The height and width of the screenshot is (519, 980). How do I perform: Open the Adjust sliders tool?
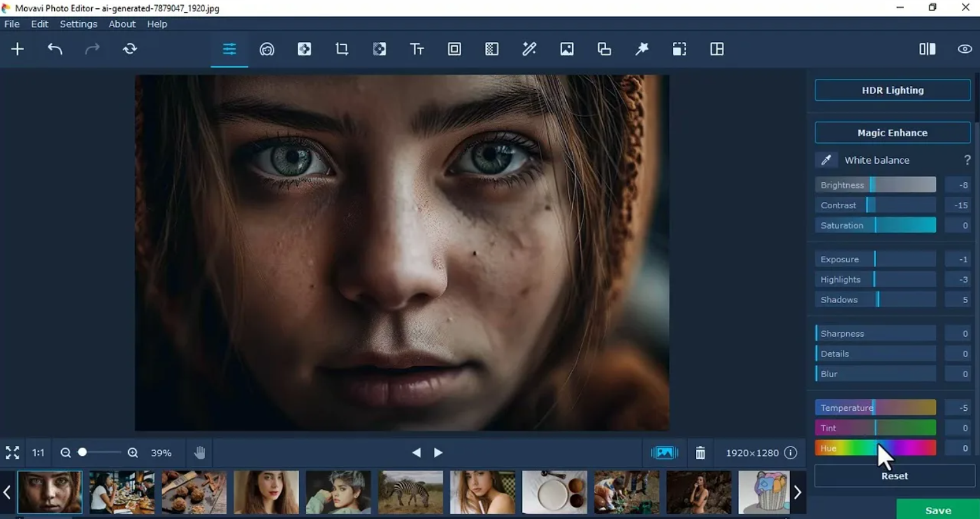click(229, 49)
